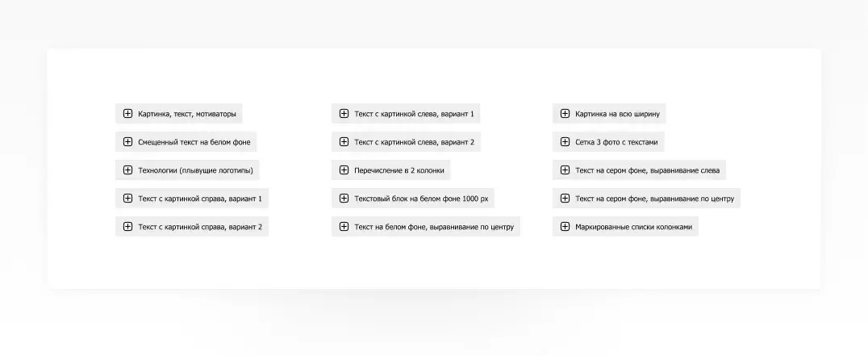Select the "Картинка на всю ширину" label

(617, 114)
